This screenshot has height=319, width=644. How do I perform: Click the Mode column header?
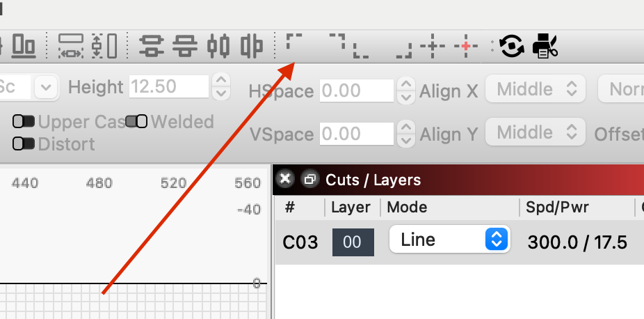pos(407,207)
